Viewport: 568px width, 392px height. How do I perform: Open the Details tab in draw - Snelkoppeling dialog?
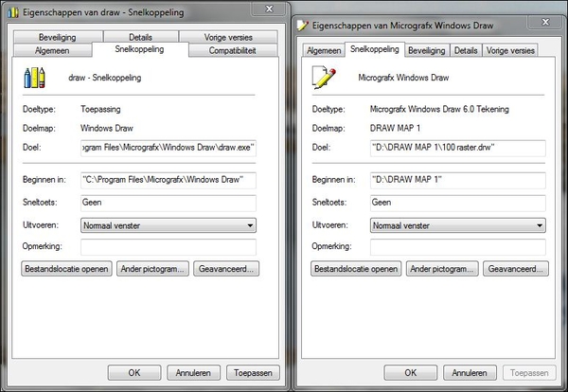[x=140, y=37]
